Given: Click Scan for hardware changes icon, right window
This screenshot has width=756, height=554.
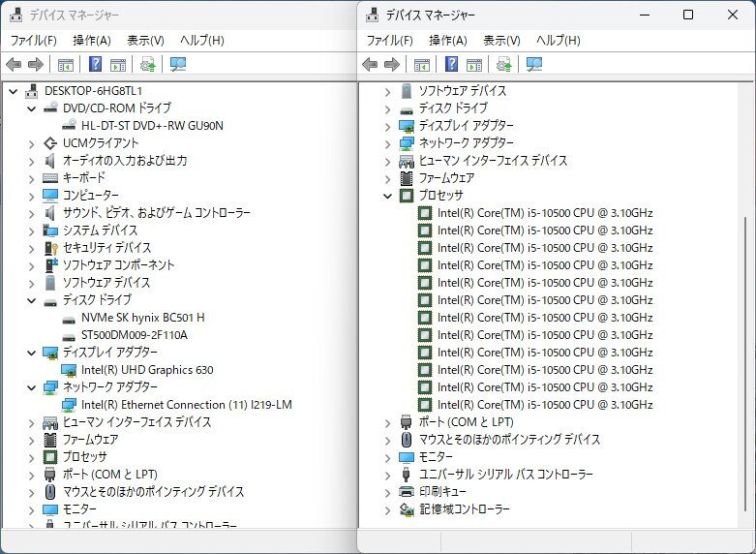Looking at the screenshot, I should (534, 64).
